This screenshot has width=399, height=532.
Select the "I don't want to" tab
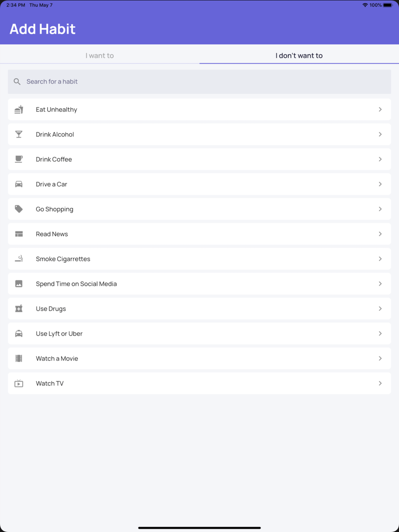(x=299, y=55)
